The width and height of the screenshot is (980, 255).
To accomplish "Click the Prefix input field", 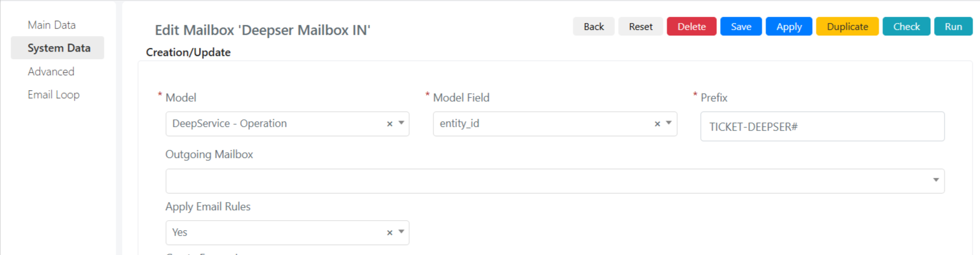I will pos(822,127).
